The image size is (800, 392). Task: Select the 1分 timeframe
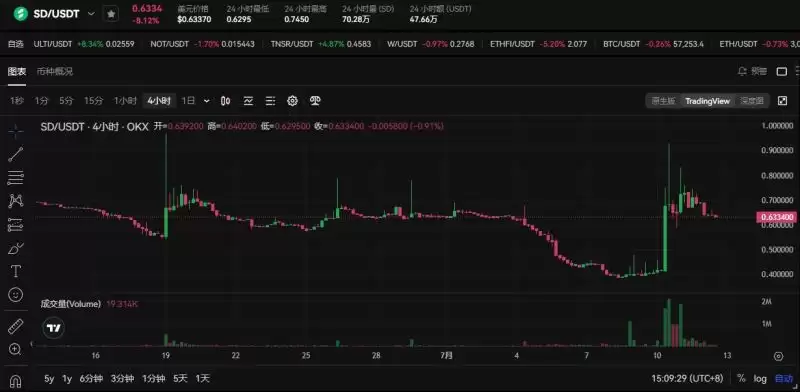click(x=41, y=101)
